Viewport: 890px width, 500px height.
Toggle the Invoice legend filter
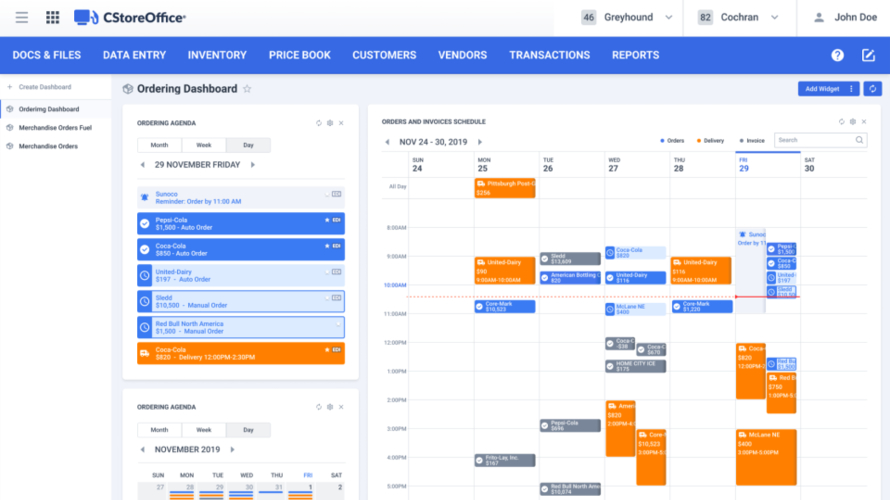(x=752, y=141)
